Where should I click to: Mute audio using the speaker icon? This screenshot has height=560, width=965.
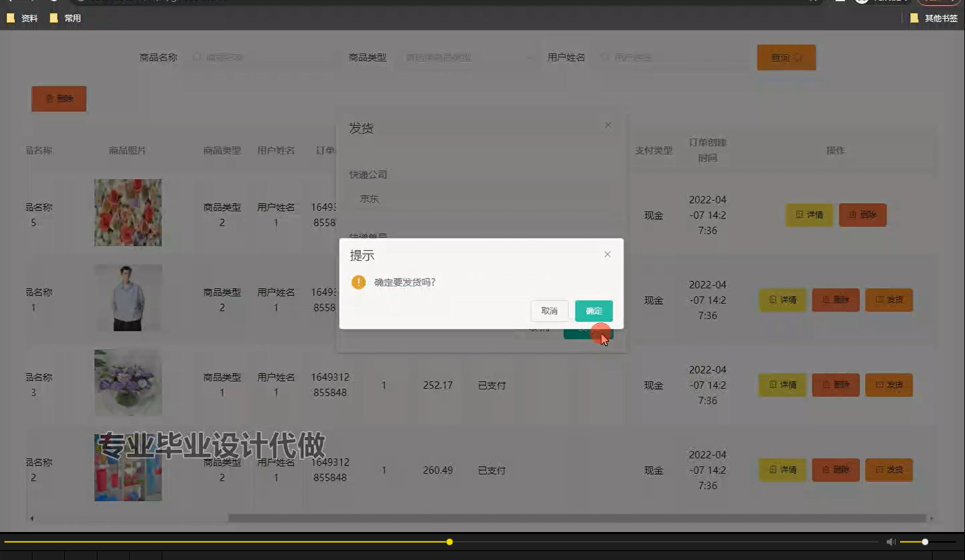click(890, 542)
